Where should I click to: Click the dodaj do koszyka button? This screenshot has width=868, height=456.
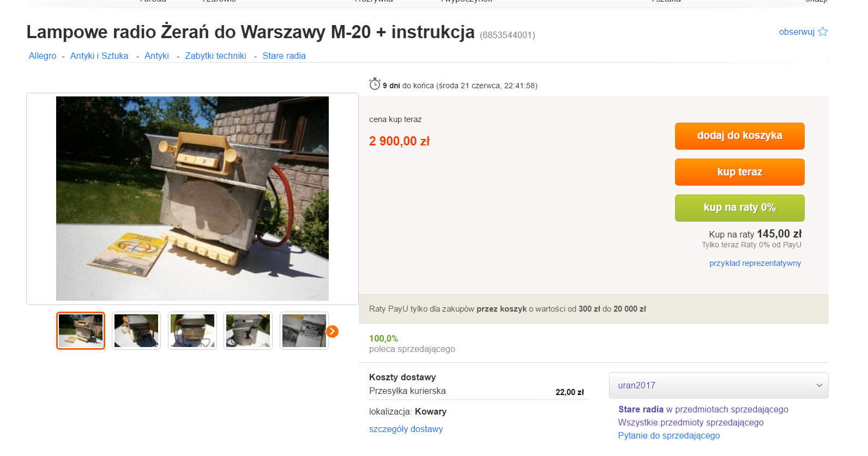pyautogui.click(x=739, y=136)
